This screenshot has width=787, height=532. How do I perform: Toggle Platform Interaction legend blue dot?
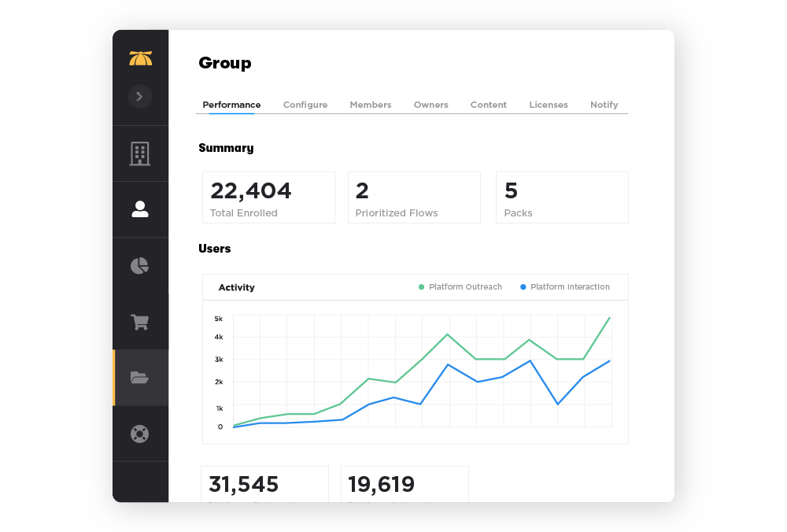click(523, 287)
